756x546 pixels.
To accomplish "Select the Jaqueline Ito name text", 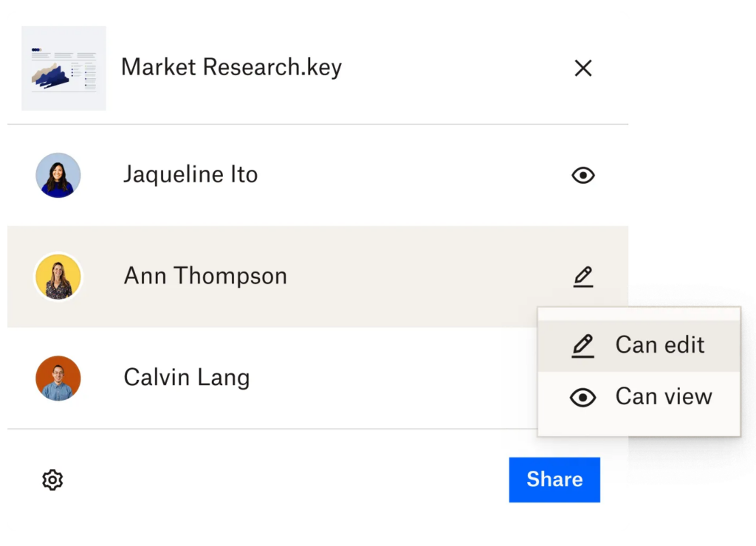I will tap(190, 175).
